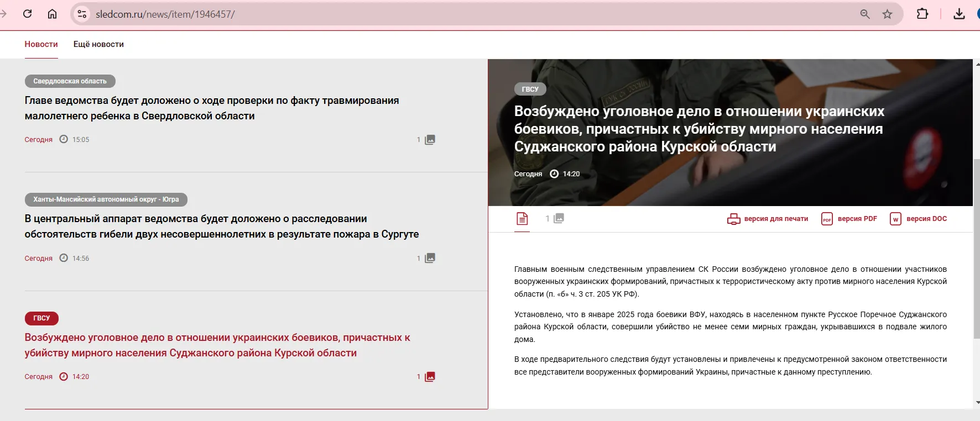Image resolution: width=980 pixels, height=421 pixels.
Task: Click the PDF file icon
Action: coord(827,219)
